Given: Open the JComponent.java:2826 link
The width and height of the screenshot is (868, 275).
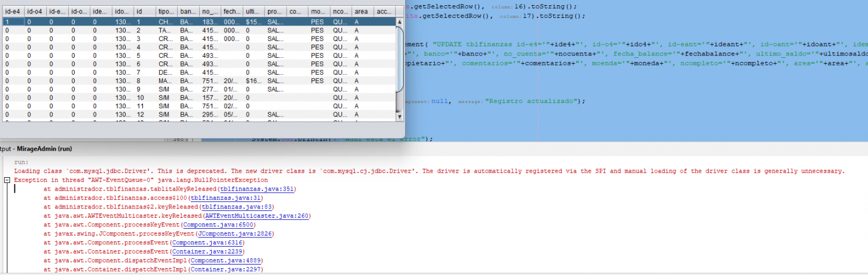Looking at the screenshot, I should 235,233.
